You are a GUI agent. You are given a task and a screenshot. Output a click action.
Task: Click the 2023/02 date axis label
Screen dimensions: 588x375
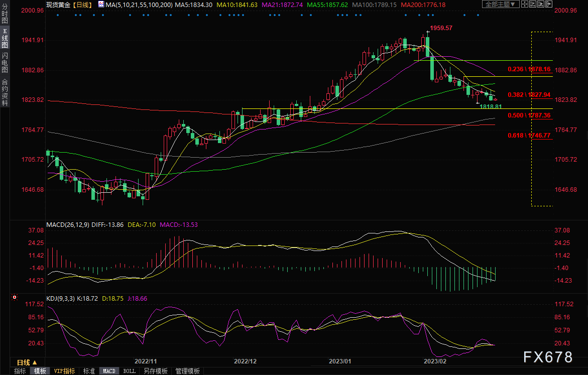pyautogui.click(x=435, y=361)
